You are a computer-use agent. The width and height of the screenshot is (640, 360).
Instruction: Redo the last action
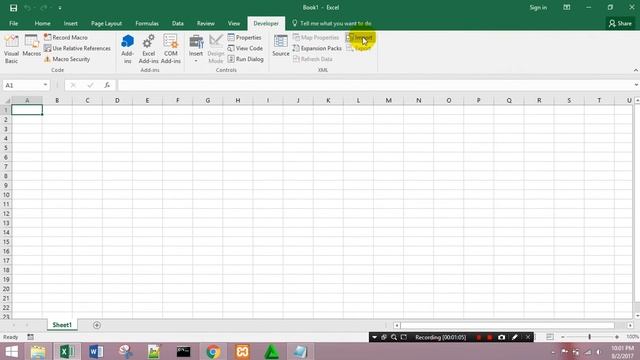pos(43,8)
